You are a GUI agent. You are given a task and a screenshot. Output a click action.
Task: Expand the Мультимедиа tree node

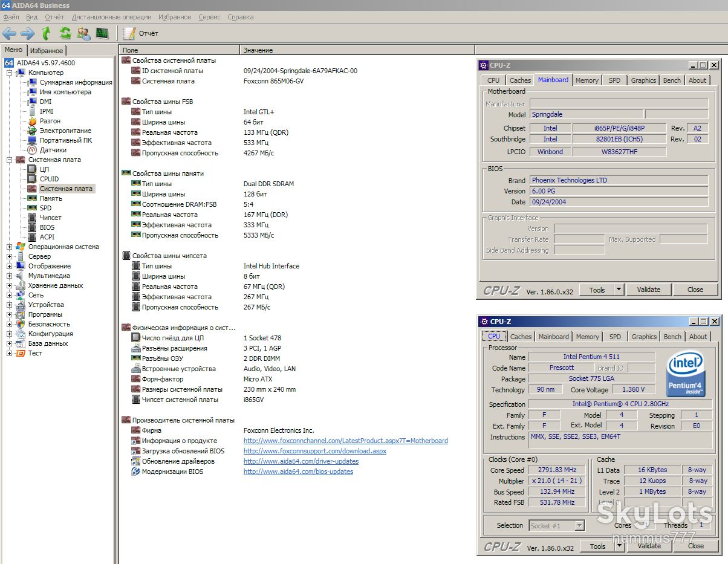(10, 276)
